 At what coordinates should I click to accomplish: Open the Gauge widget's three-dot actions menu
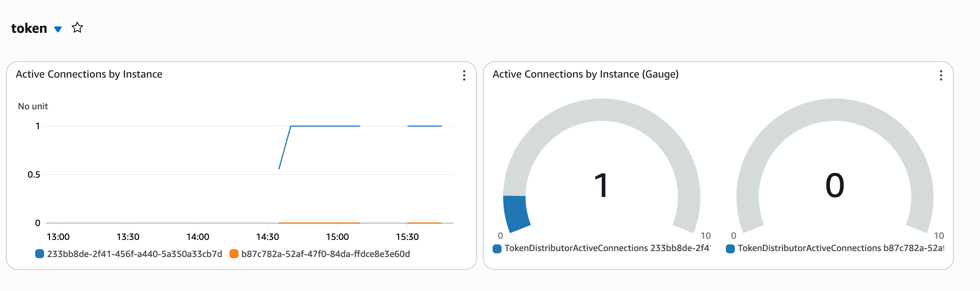coord(940,75)
